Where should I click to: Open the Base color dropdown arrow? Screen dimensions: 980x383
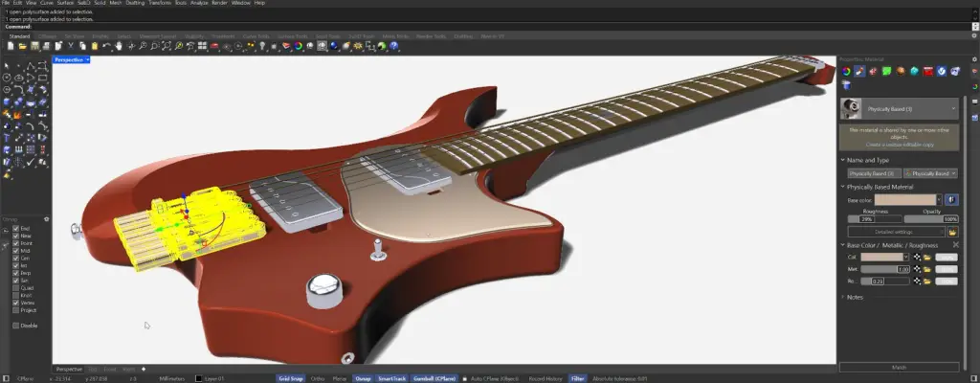940,199
